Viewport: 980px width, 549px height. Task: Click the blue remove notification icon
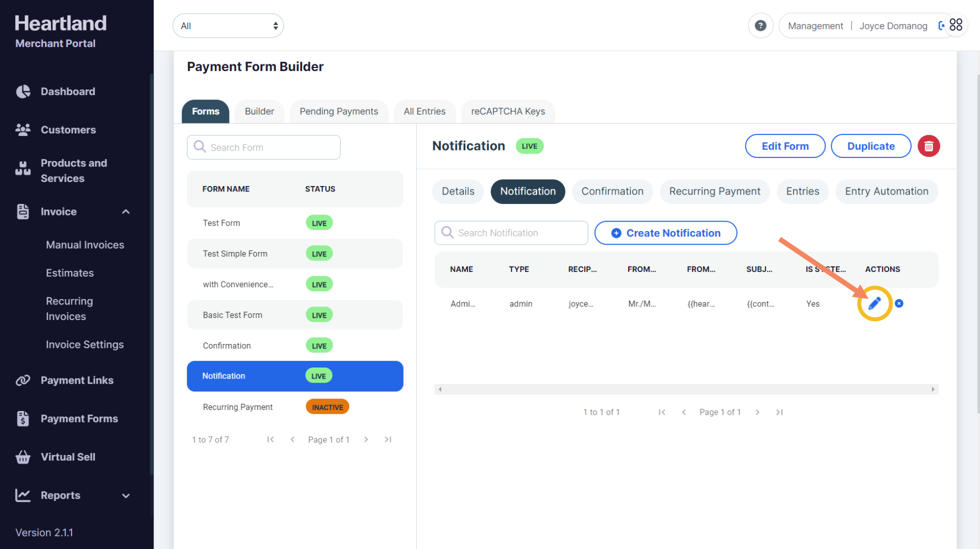899,303
